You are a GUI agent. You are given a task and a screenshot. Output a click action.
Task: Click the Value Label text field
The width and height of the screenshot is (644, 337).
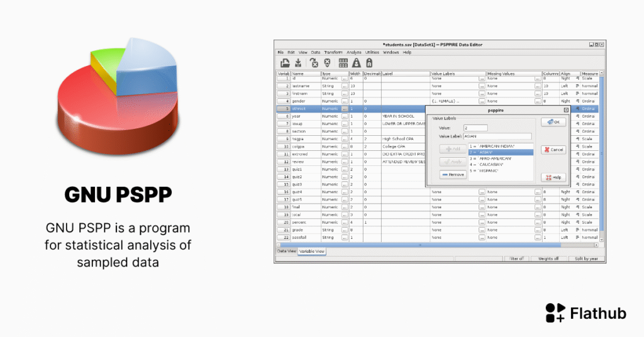(497, 136)
